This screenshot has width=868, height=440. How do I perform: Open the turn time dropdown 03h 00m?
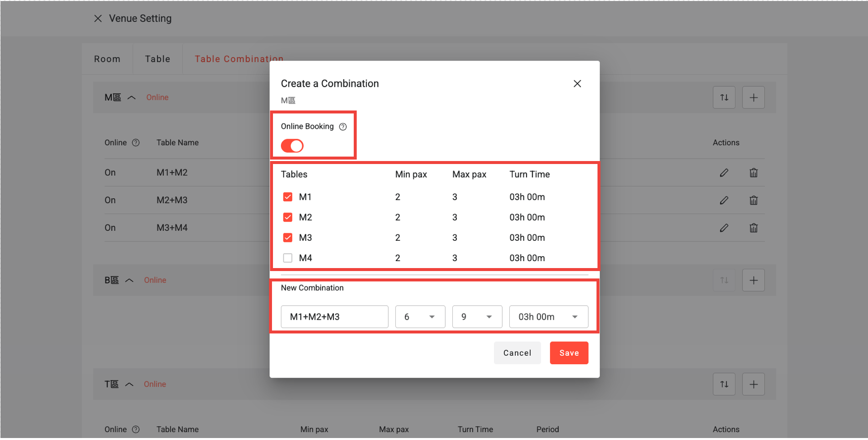548,317
